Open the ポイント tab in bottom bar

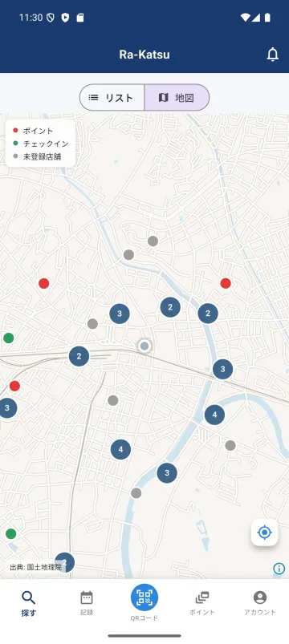tap(201, 603)
